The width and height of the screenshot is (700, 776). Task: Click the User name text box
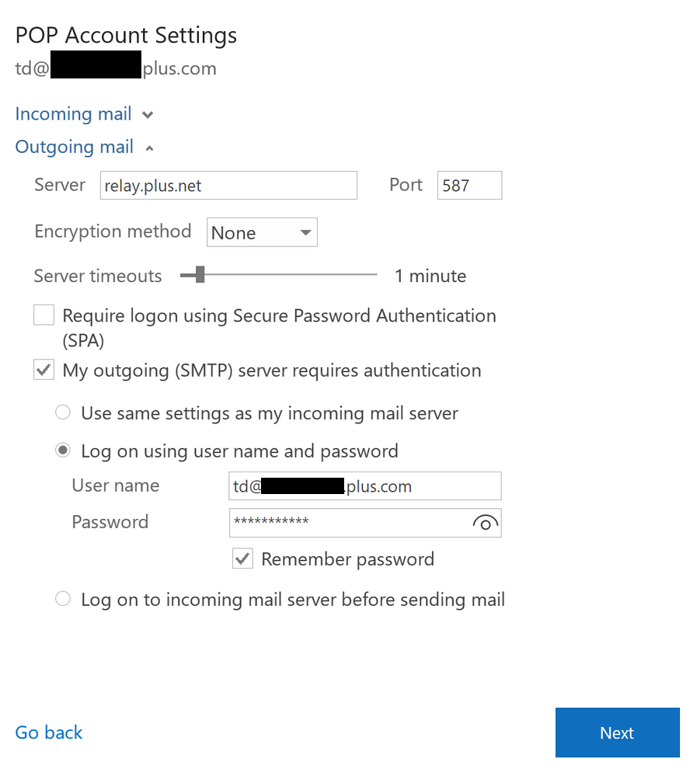(x=365, y=486)
